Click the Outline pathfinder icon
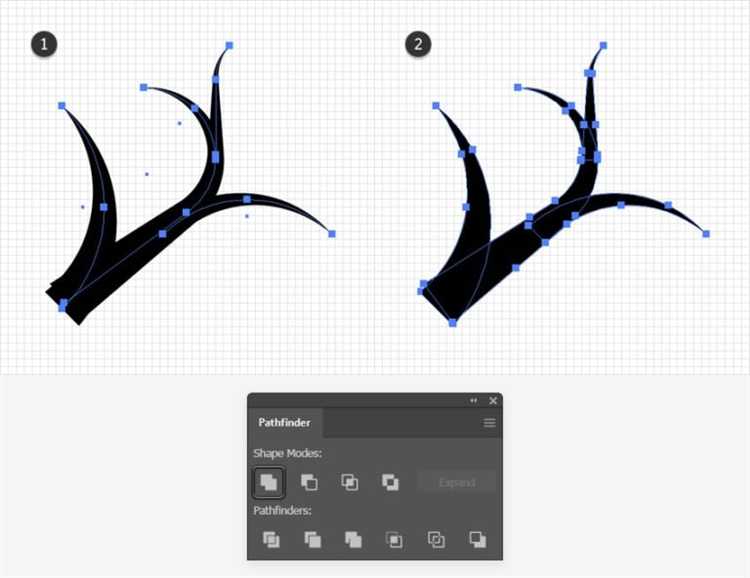 pyautogui.click(x=436, y=539)
